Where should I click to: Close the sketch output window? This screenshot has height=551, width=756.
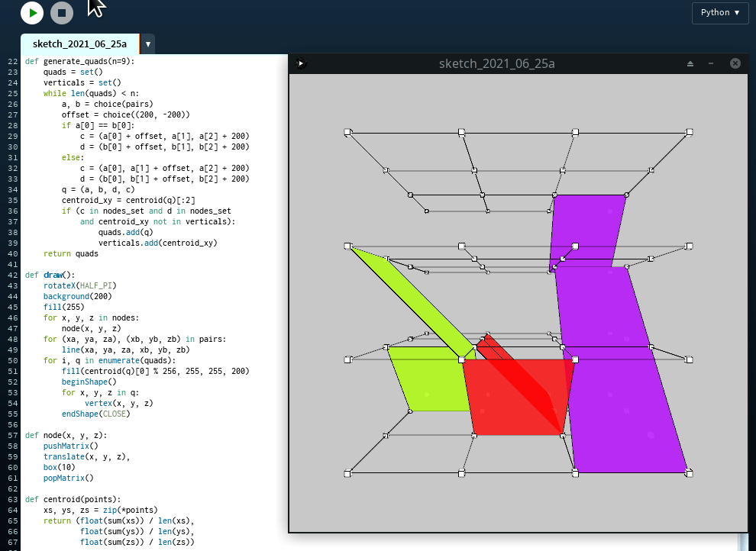click(735, 63)
